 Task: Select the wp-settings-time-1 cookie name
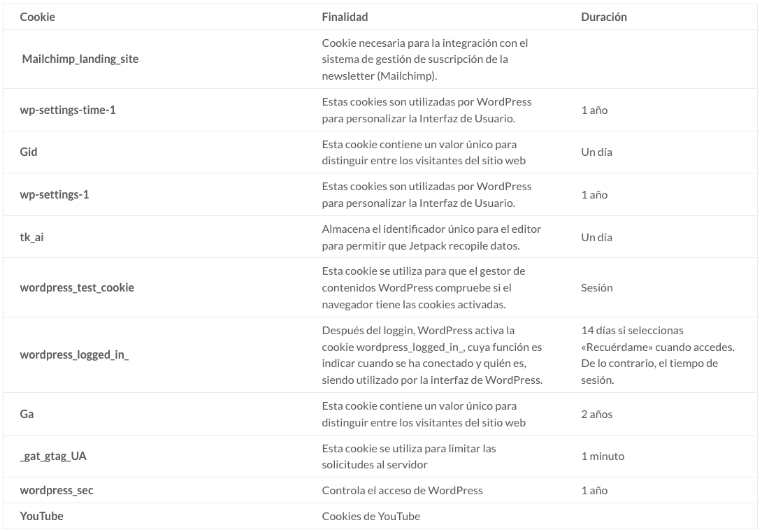[68, 110]
